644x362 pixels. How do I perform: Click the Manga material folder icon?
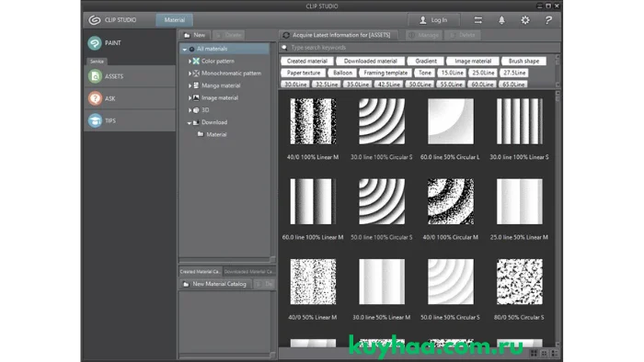(196, 85)
